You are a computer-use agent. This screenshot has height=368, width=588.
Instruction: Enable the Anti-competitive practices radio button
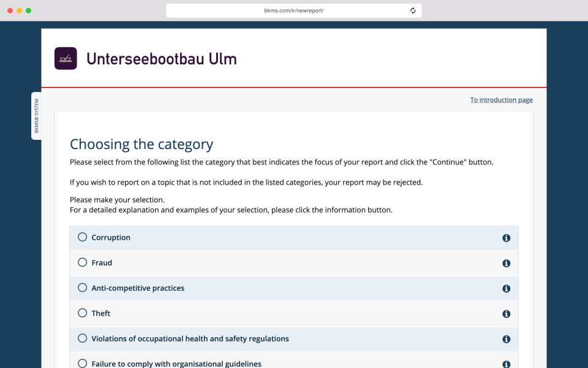click(82, 288)
